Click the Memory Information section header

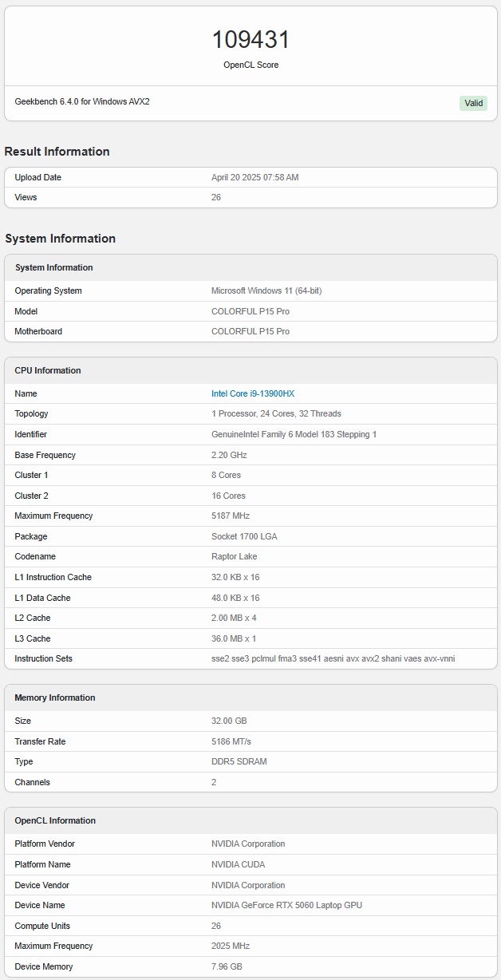[x=55, y=697]
